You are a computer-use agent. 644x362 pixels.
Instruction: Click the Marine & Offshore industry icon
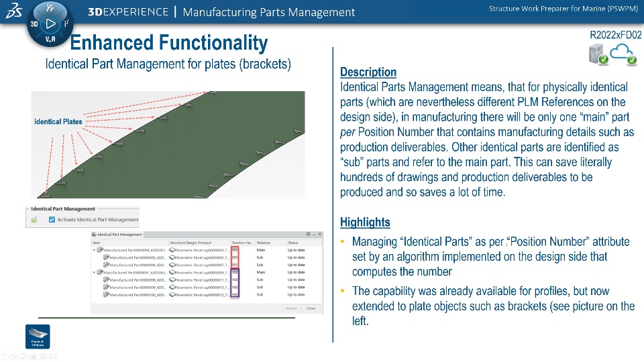(38, 337)
